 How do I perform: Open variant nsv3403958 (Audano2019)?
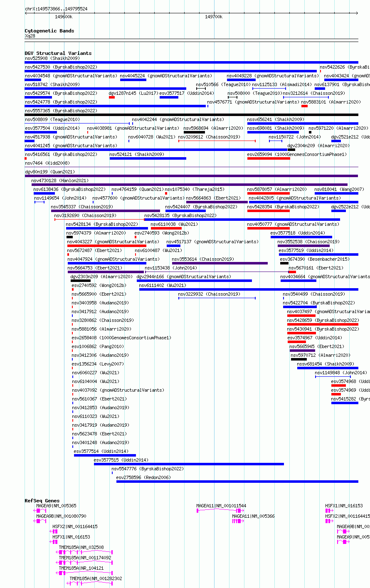click(100, 303)
